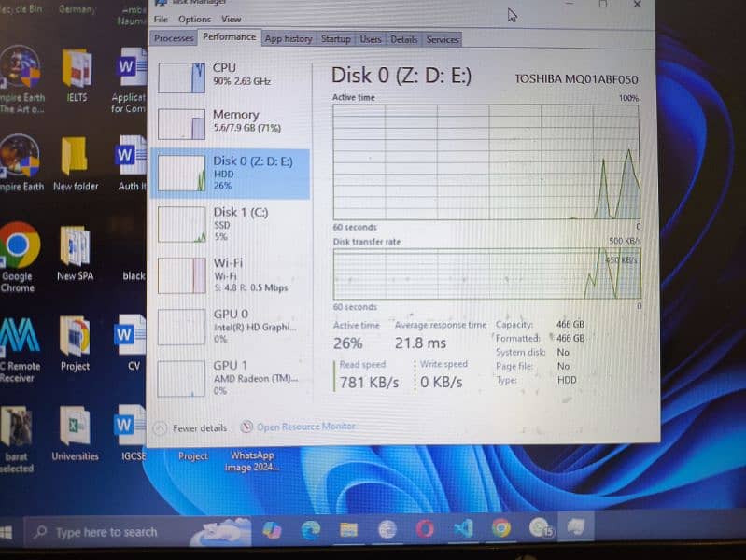Click the Opera browser taskbar icon
746x560 pixels.
pos(425,529)
